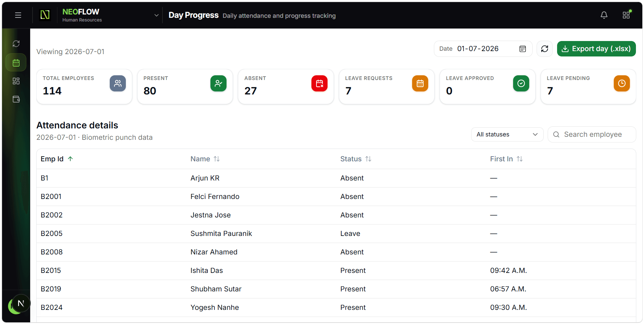
Task: Open the apps grid icon
Action: tap(626, 15)
